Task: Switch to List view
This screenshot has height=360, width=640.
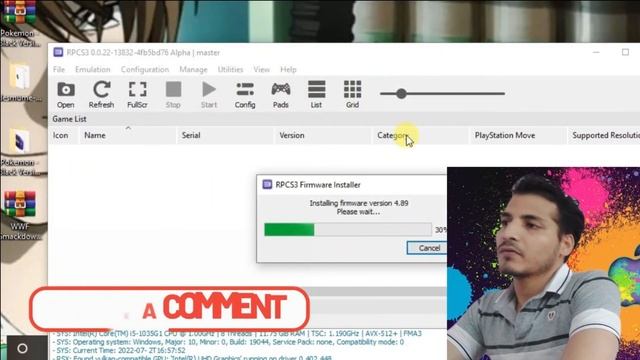Action: (316, 95)
